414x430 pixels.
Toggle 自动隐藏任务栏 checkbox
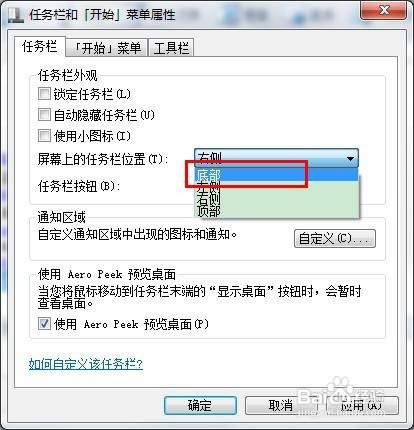44,115
